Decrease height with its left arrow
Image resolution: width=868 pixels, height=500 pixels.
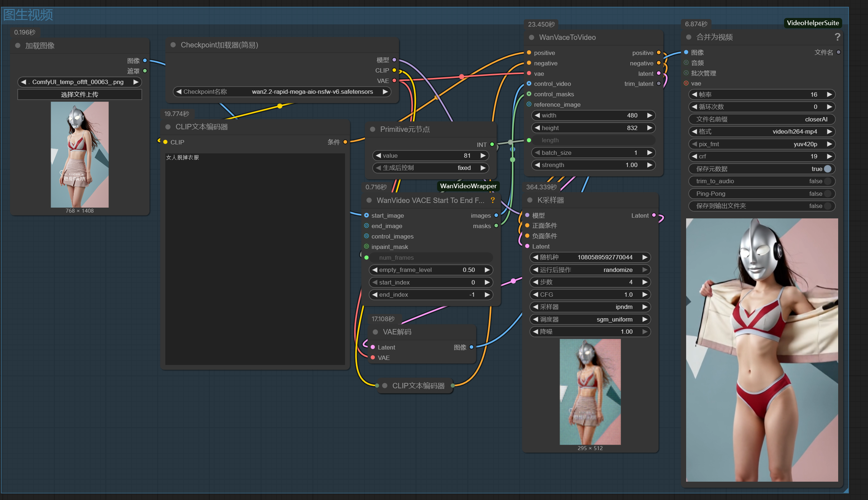[537, 128]
